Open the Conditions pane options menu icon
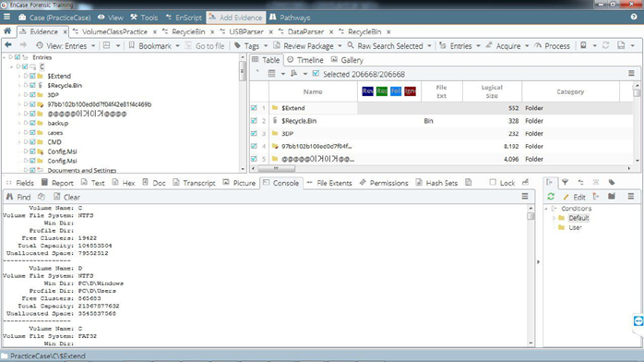The width and height of the screenshot is (644, 362). (631, 197)
